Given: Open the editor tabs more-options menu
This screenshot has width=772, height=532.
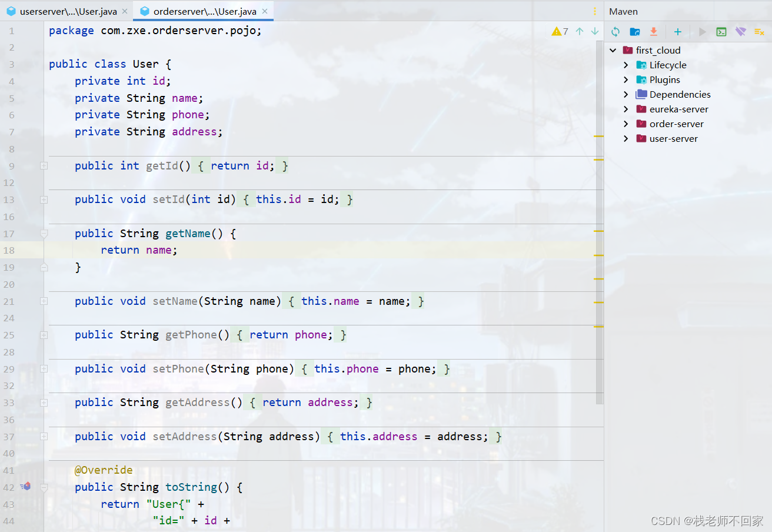Looking at the screenshot, I should 595,11.
